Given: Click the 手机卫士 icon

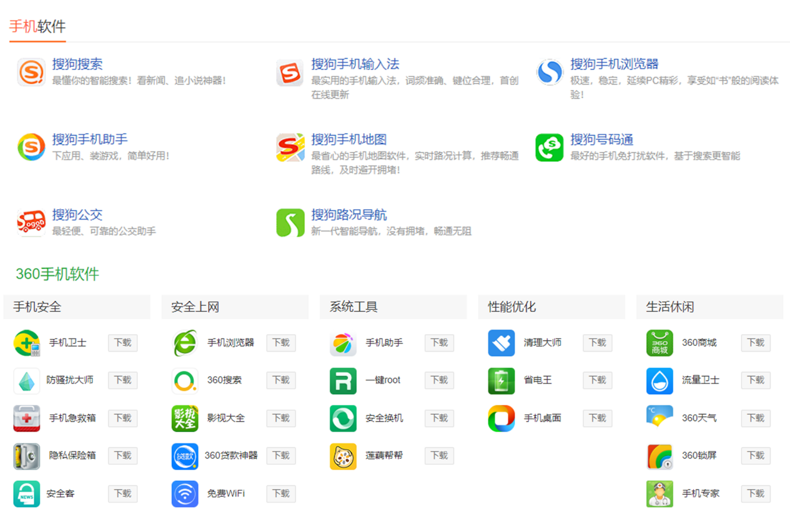Looking at the screenshot, I should click(x=27, y=343).
